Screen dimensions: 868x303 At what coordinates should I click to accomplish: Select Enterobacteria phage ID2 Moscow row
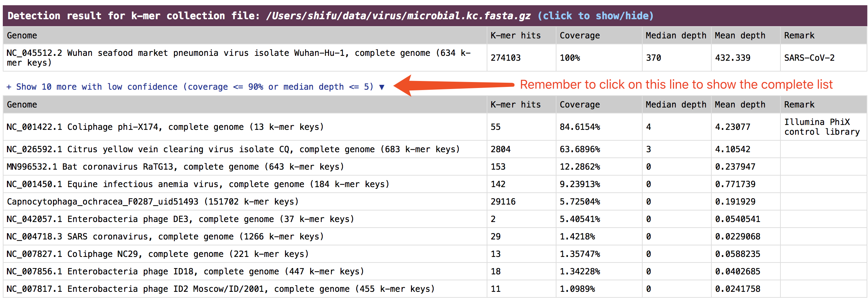pyautogui.click(x=220, y=289)
